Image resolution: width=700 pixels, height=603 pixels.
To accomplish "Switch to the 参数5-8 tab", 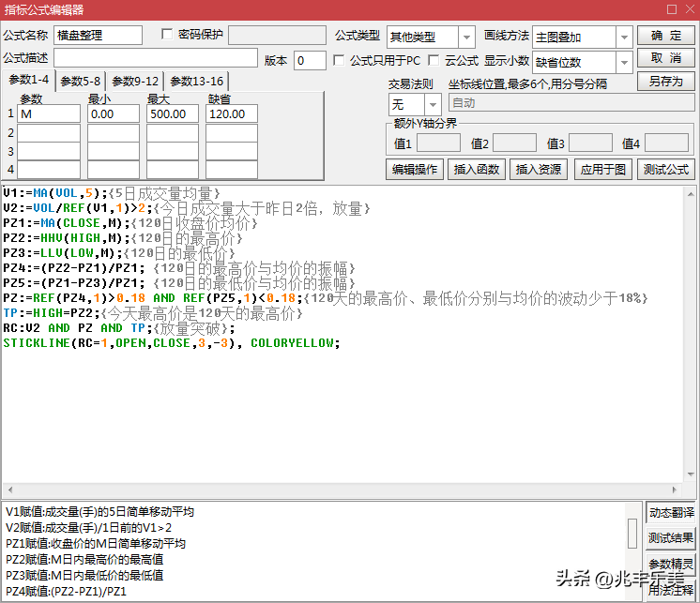I will pos(81,82).
